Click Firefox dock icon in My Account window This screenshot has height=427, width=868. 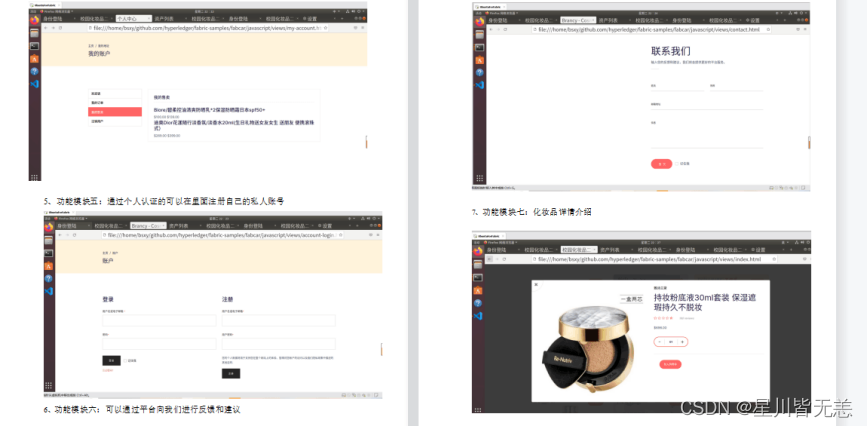pyautogui.click(x=34, y=20)
